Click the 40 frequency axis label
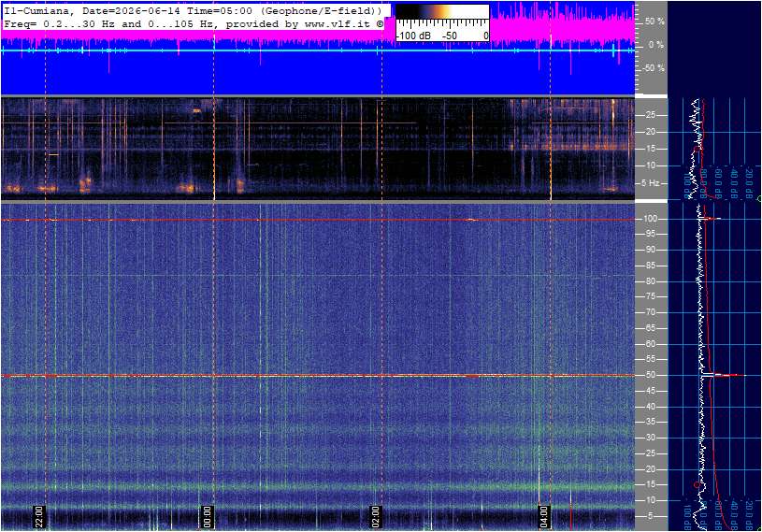 coord(650,407)
